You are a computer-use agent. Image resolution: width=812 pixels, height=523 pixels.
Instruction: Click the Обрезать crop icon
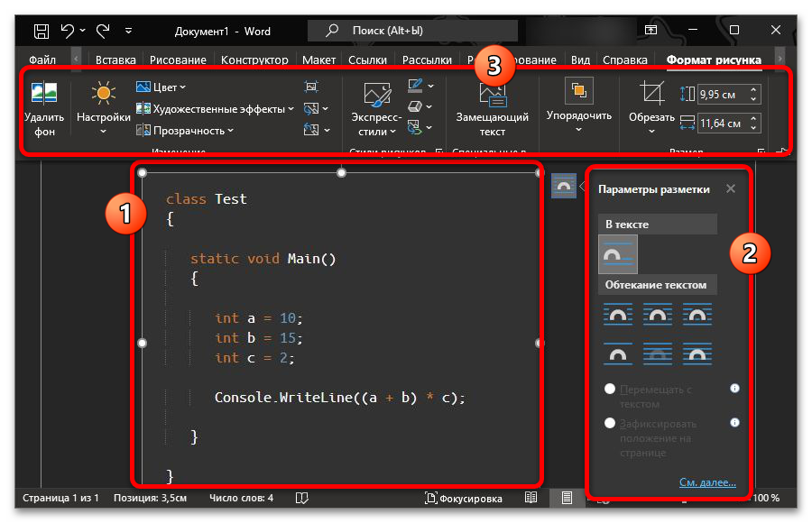(651, 93)
